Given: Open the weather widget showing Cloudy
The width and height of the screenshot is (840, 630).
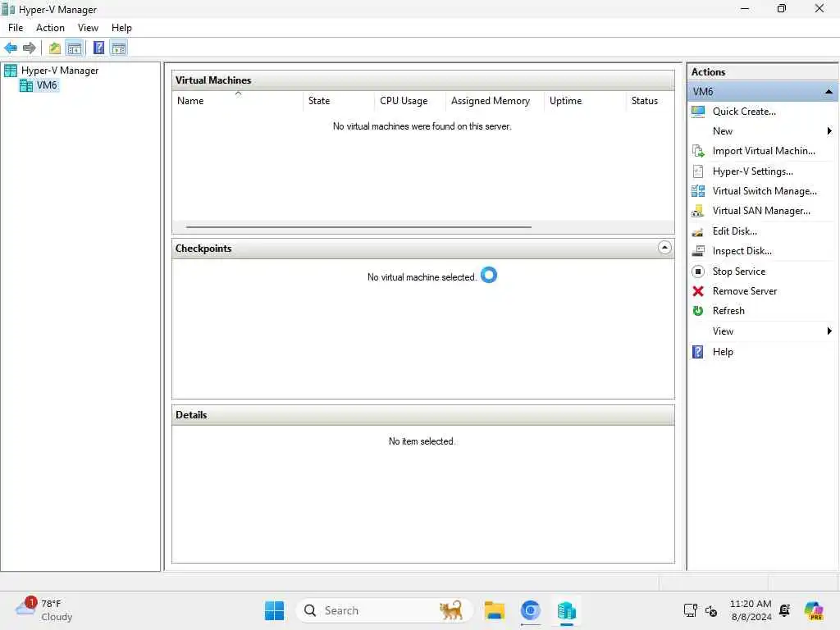Looking at the screenshot, I should click(44, 610).
